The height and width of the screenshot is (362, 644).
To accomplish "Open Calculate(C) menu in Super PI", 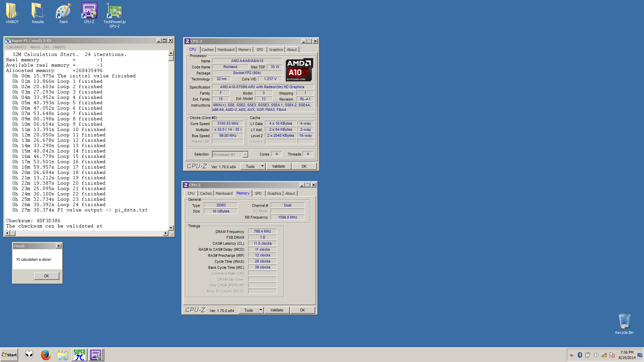I will coord(16,47).
